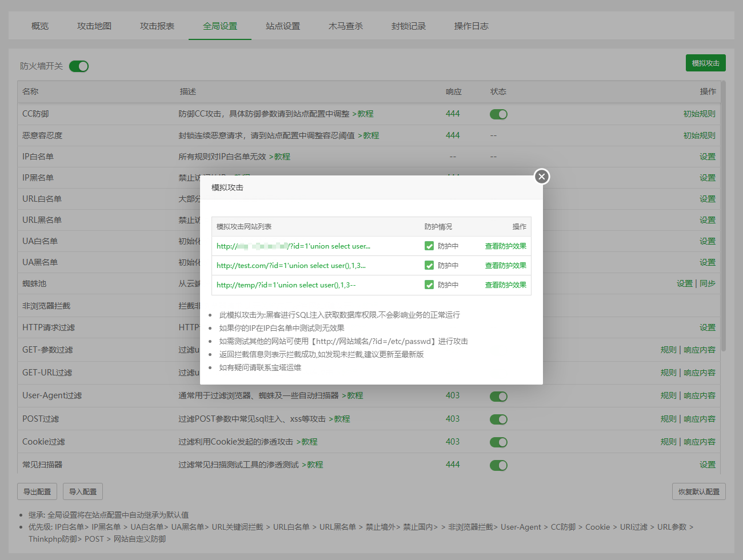Disable the CC防御 status toggle
The height and width of the screenshot is (560, 743).
pyautogui.click(x=498, y=114)
